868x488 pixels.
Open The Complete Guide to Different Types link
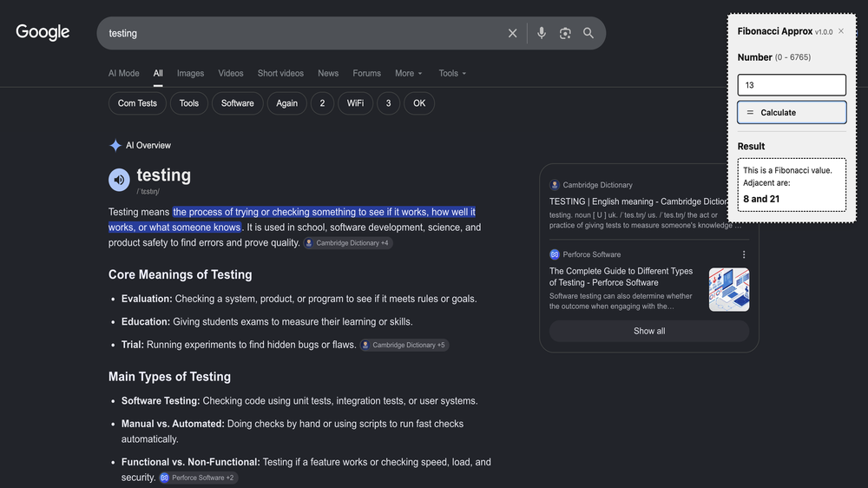621,276
